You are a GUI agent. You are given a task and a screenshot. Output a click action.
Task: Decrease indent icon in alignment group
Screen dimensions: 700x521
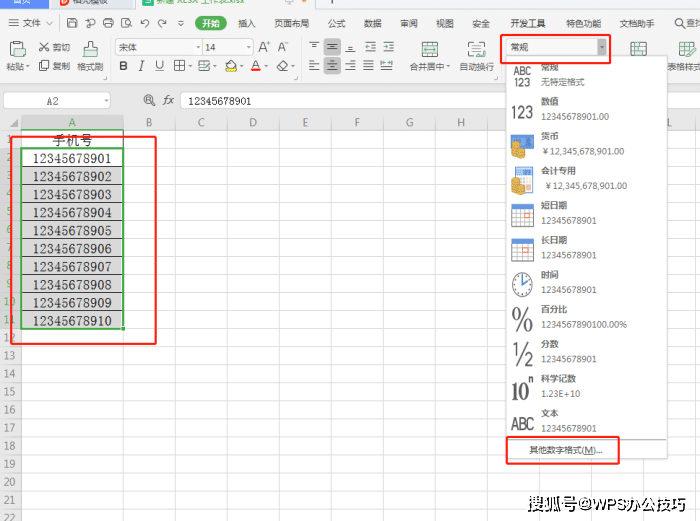coord(371,47)
